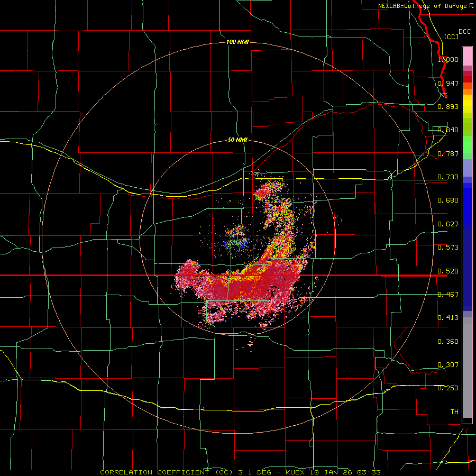Click the 0.307 color scale value
476x476 pixels.
point(448,365)
